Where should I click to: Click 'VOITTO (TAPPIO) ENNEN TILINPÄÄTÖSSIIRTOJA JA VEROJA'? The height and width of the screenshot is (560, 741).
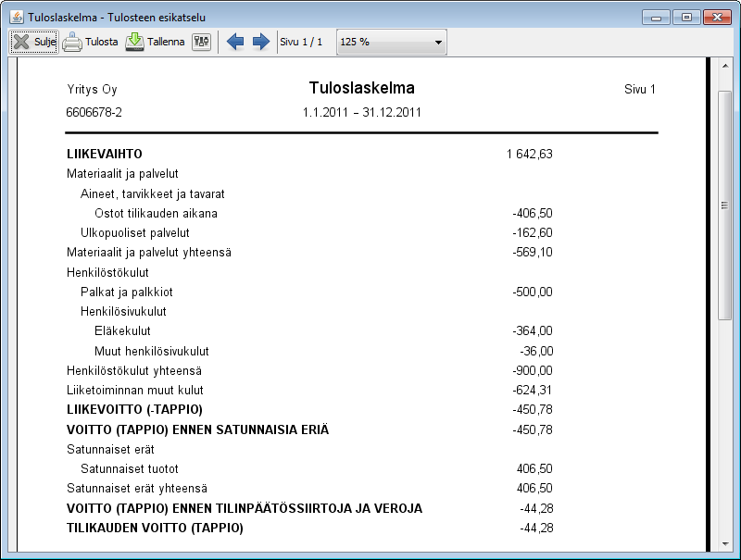245,508
